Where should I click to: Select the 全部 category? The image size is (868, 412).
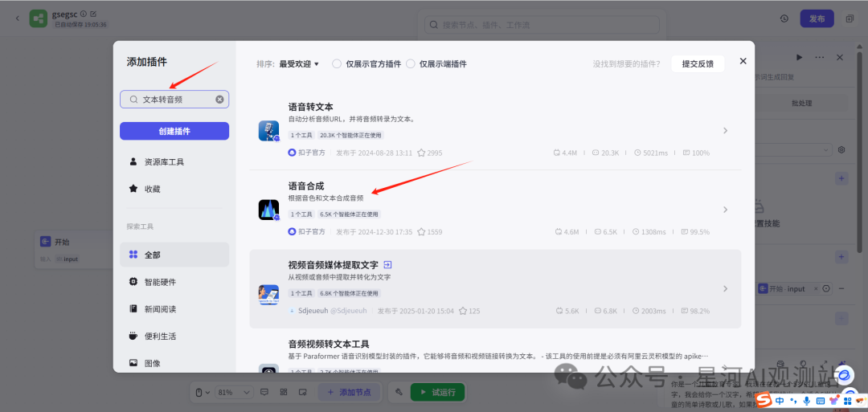tap(174, 255)
